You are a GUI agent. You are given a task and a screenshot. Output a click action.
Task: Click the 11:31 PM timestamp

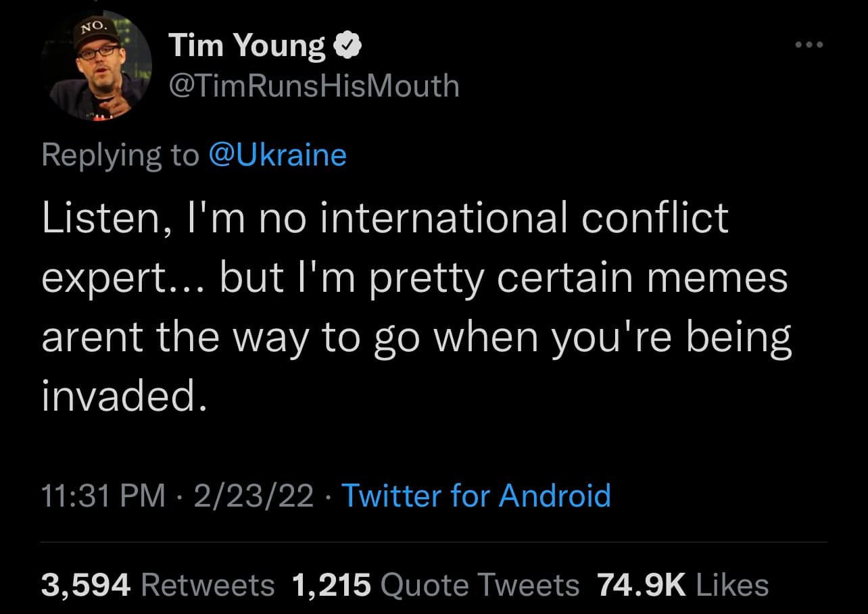pos(103,495)
